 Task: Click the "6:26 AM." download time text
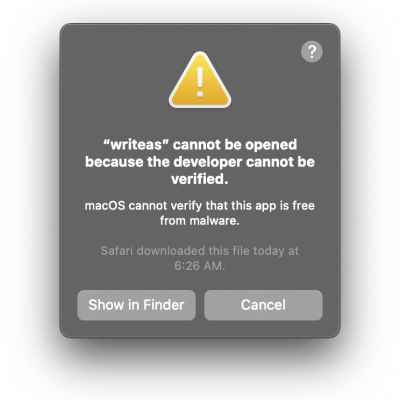pos(200,266)
